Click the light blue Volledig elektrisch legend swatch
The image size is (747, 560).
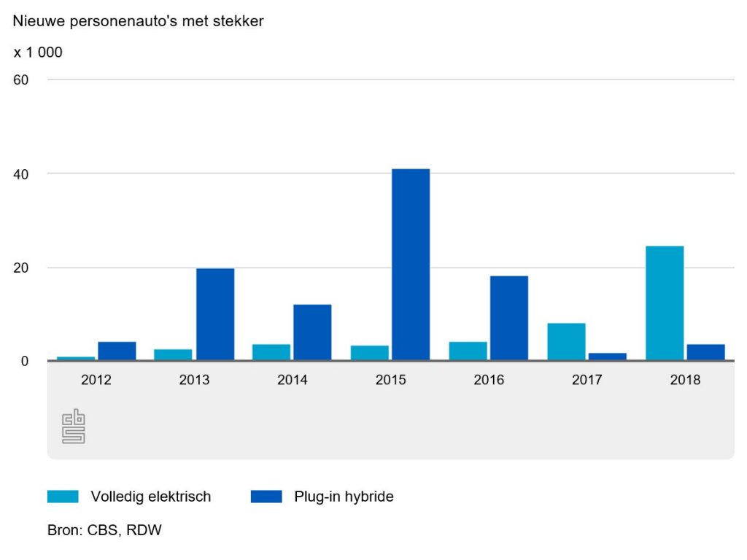(x=63, y=497)
